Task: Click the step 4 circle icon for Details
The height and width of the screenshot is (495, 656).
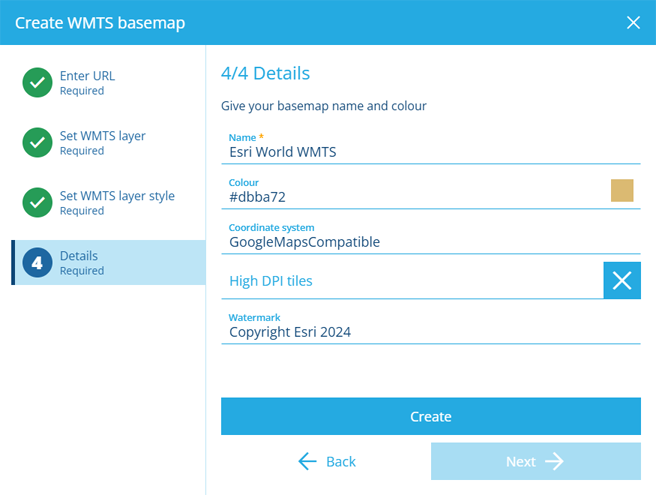Action: click(x=37, y=262)
